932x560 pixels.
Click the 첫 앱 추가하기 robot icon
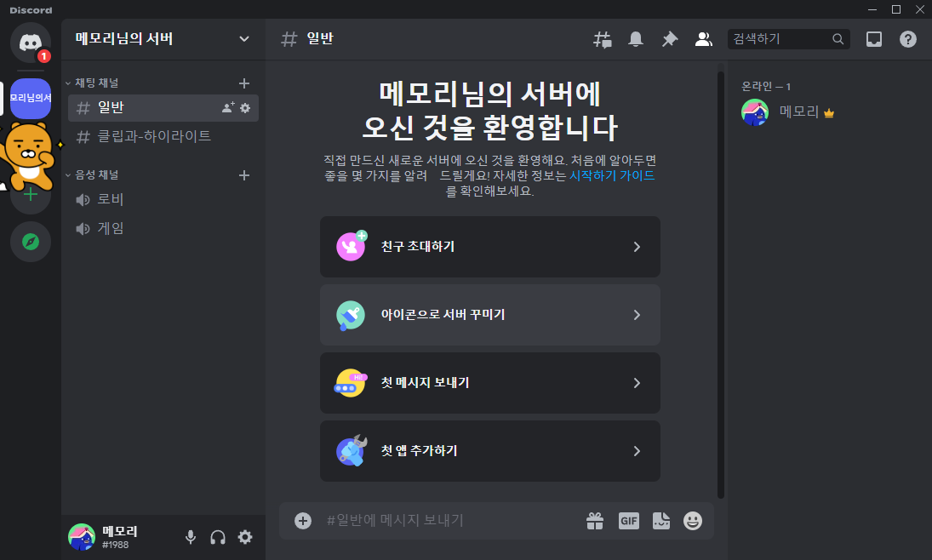pos(351,450)
